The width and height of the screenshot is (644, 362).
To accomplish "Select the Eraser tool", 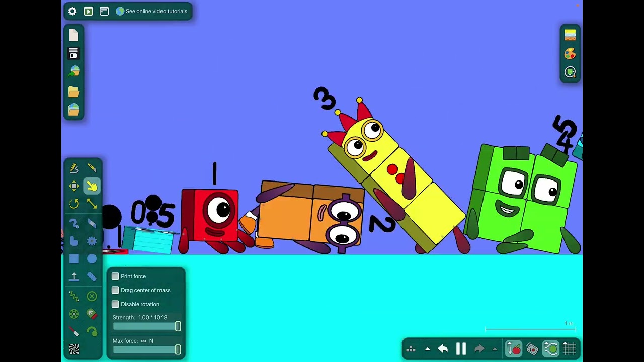I will [92, 224].
